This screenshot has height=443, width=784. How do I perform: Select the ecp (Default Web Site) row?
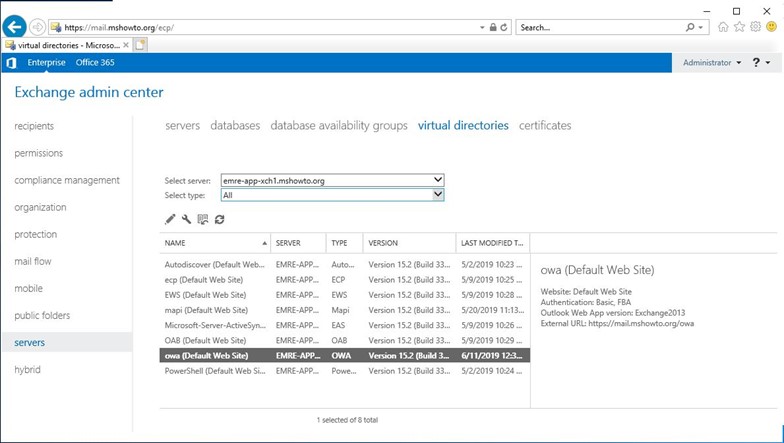(x=344, y=280)
